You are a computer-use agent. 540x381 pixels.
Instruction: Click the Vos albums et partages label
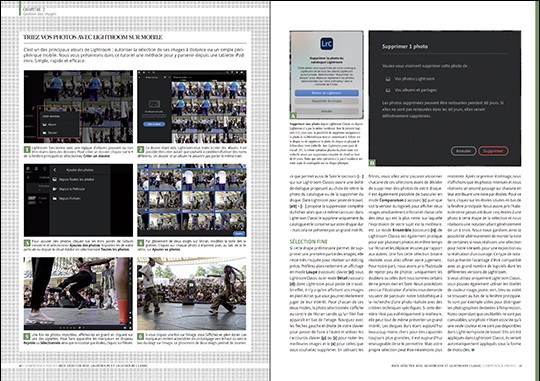pos(415,90)
